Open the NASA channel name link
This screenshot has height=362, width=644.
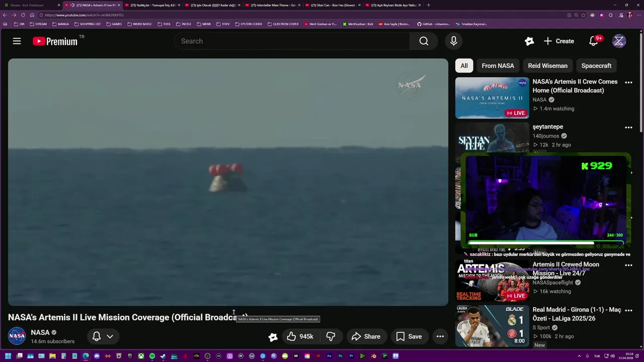pos(40,332)
